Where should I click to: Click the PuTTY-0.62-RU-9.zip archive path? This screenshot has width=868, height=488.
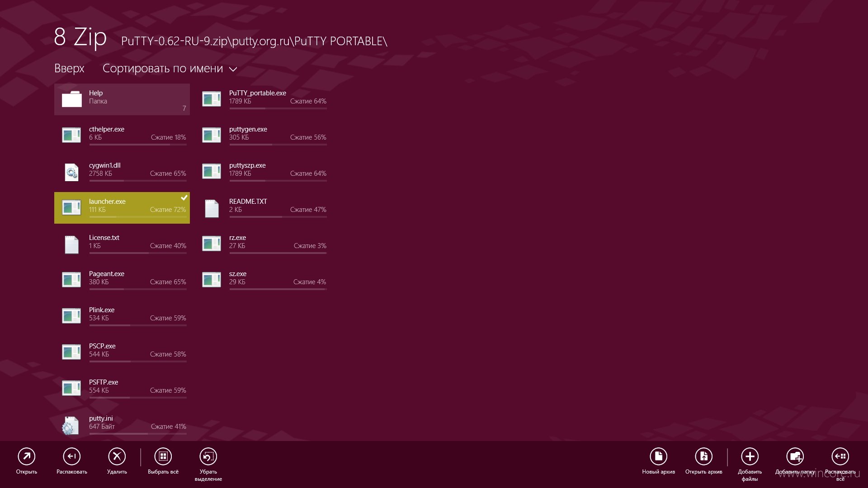pyautogui.click(x=254, y=41)
